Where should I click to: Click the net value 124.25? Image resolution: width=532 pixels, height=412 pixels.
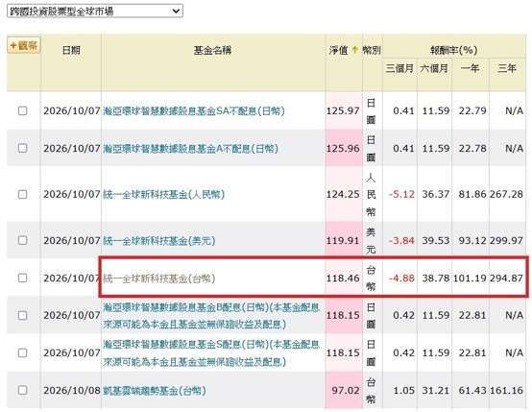point(343,194)
